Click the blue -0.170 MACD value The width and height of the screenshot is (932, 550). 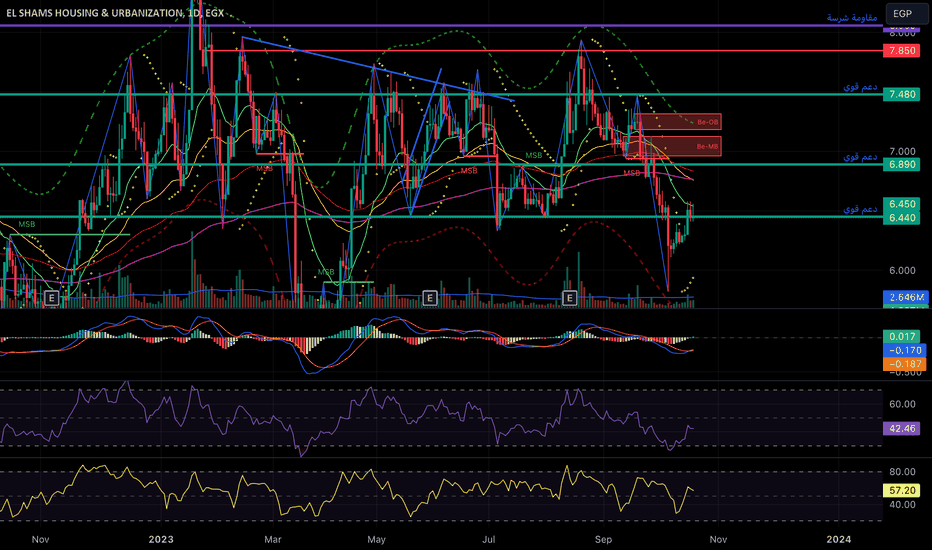tap(905, 350)
